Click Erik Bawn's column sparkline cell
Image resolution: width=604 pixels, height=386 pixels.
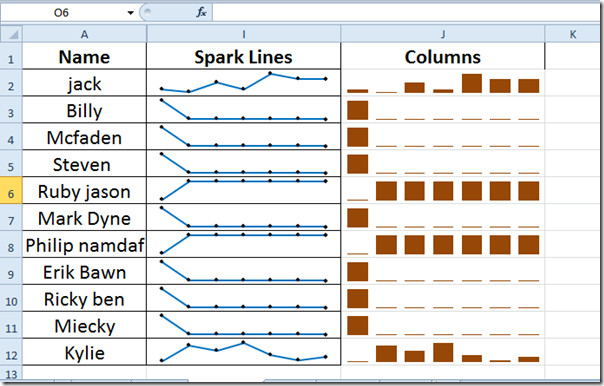[443, 272]
